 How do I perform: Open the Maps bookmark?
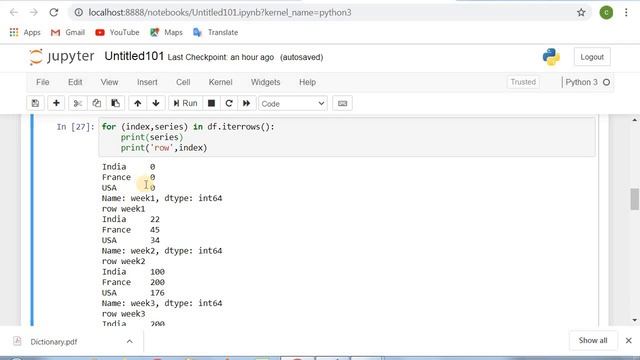tap(166, 32)
